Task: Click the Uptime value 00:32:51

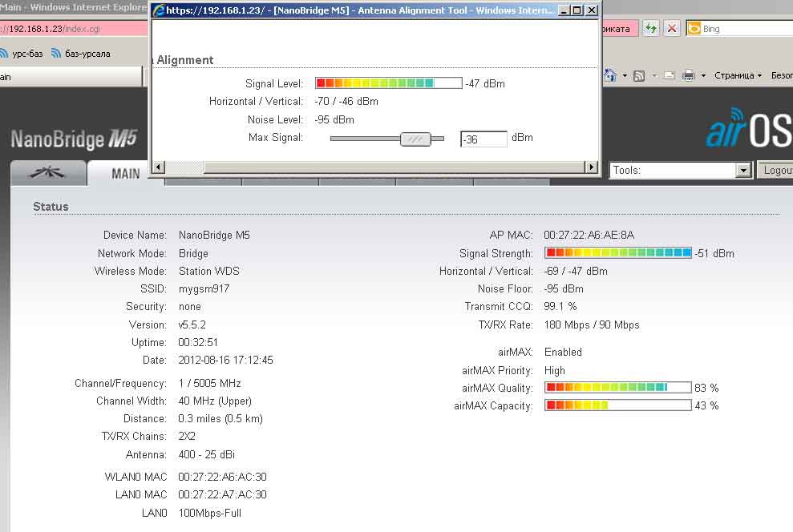Action: [198, 343]
